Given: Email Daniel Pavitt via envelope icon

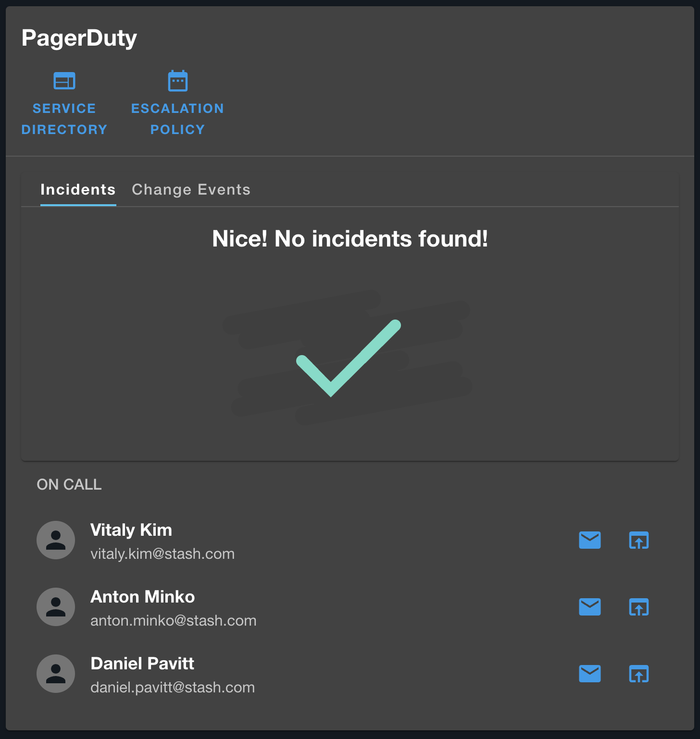Looking at the screenshot, I should point(589,674).
